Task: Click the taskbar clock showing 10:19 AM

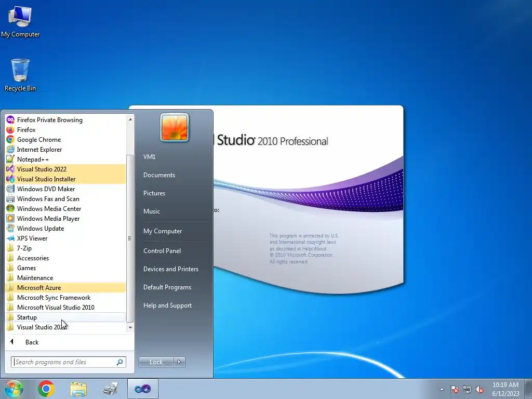Action: pos(505,385)
